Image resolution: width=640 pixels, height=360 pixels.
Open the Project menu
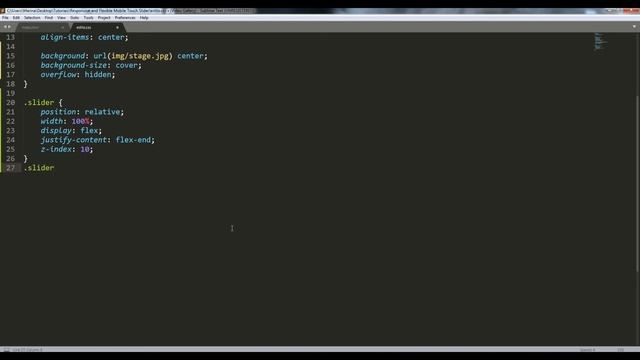pyautogui.click(x=104, y=18)
